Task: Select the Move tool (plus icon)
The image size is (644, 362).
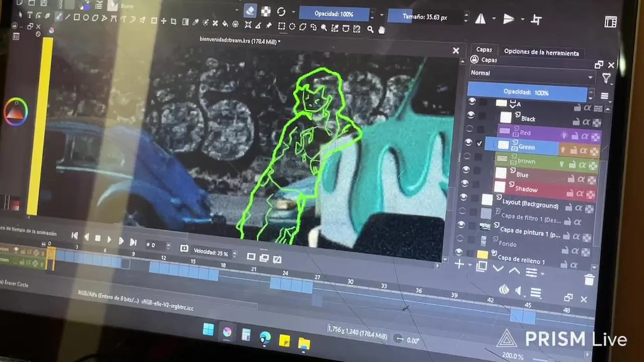Action: coord(164,21)
